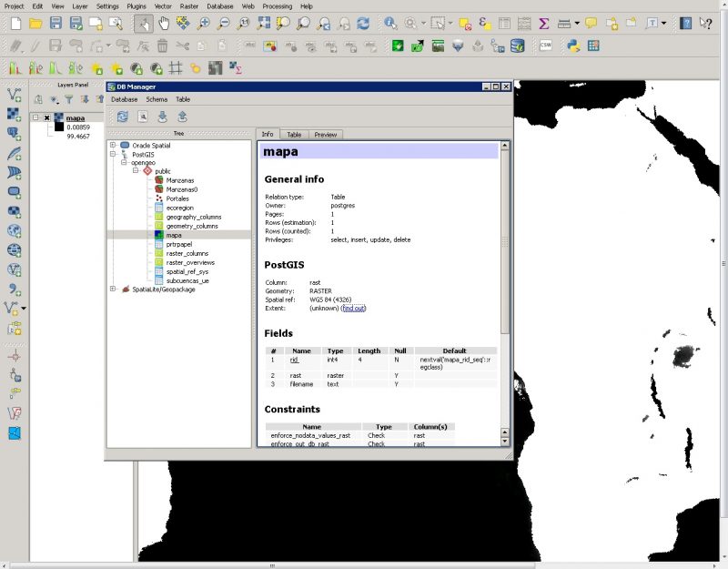
Task: Click scroll-up arrow of Info panel
Action: (x=505, y=146)
